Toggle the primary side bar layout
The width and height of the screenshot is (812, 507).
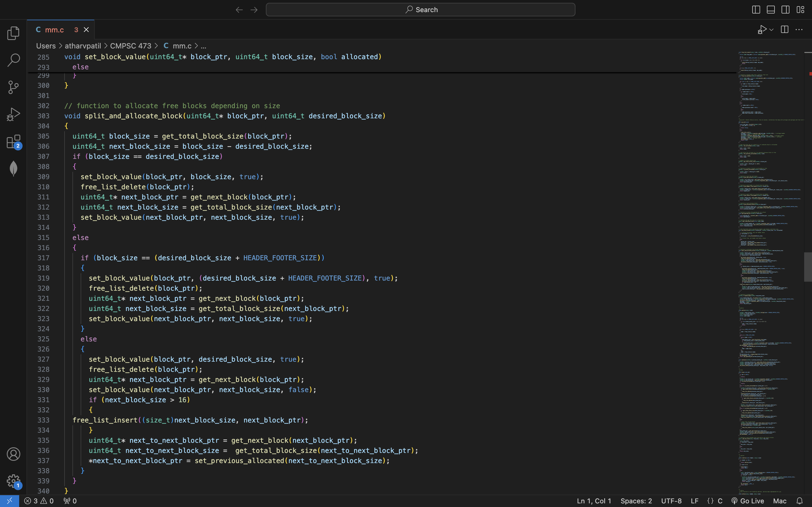pyautogui.click(x=756, y=10)
